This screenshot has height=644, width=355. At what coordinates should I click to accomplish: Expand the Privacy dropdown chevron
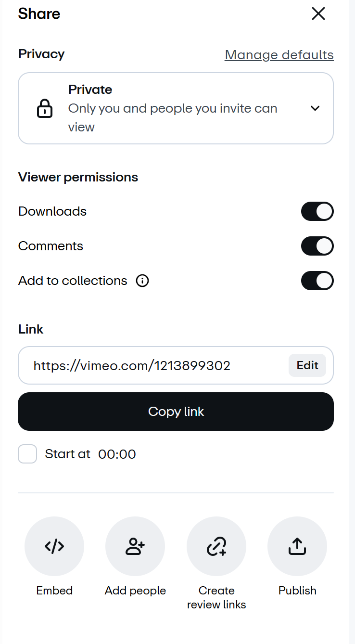click(315, 108)
